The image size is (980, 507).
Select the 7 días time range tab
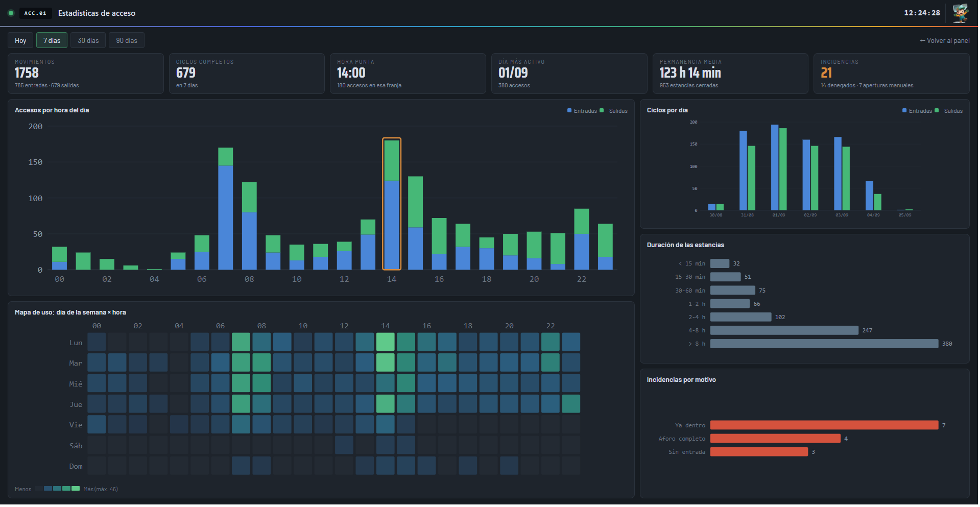point(52,40)
